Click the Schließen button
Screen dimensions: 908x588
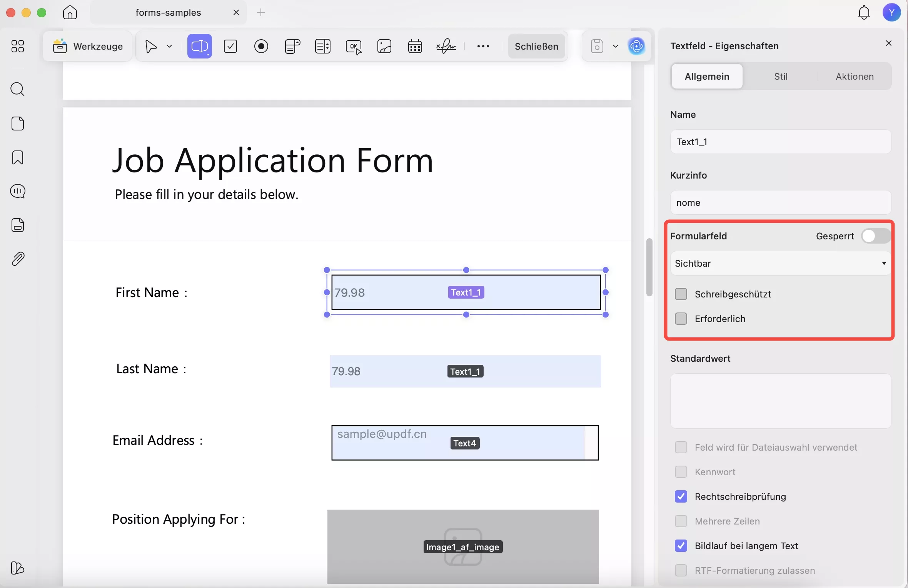[x=536, y=46]
